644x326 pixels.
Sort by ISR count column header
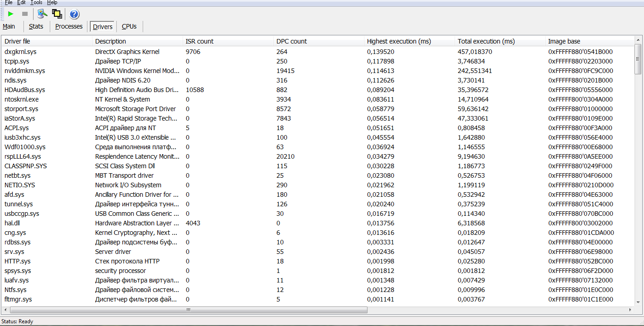228,41
